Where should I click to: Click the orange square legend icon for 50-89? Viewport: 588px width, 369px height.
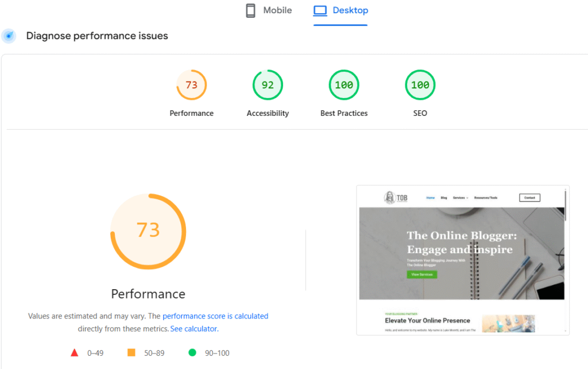(x=132, y=352)
